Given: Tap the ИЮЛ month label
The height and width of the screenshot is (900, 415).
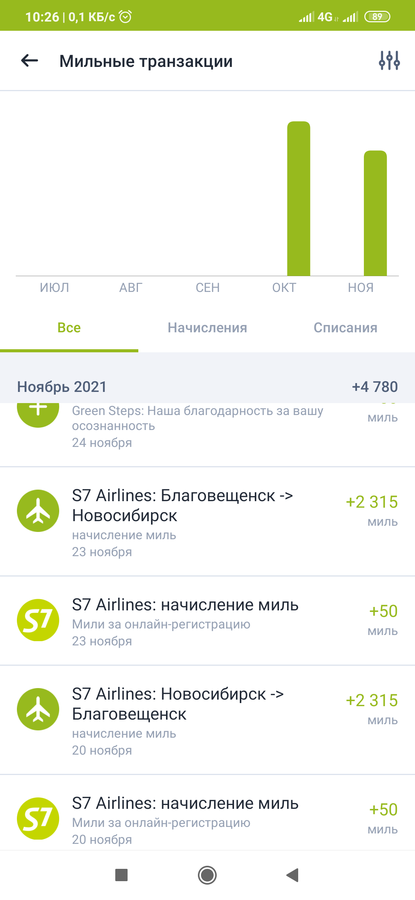Looking at the screenshot, I should (55, 288).
